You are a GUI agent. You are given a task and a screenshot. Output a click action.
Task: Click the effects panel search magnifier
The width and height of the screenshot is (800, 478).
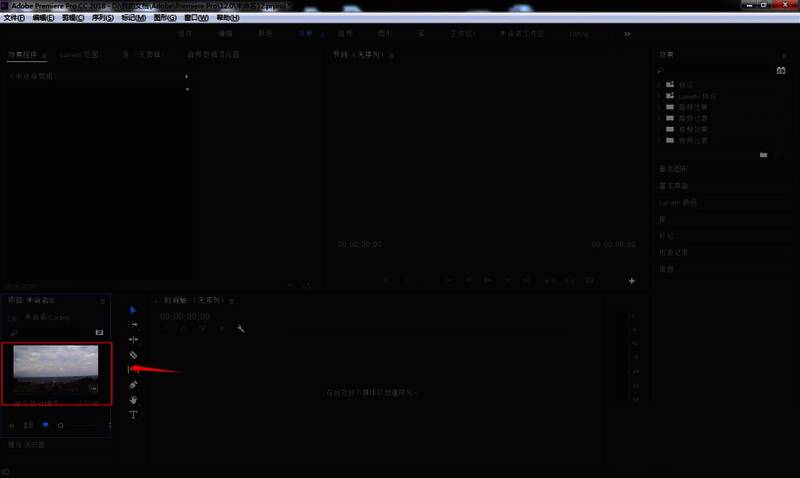tap(660, 70)
